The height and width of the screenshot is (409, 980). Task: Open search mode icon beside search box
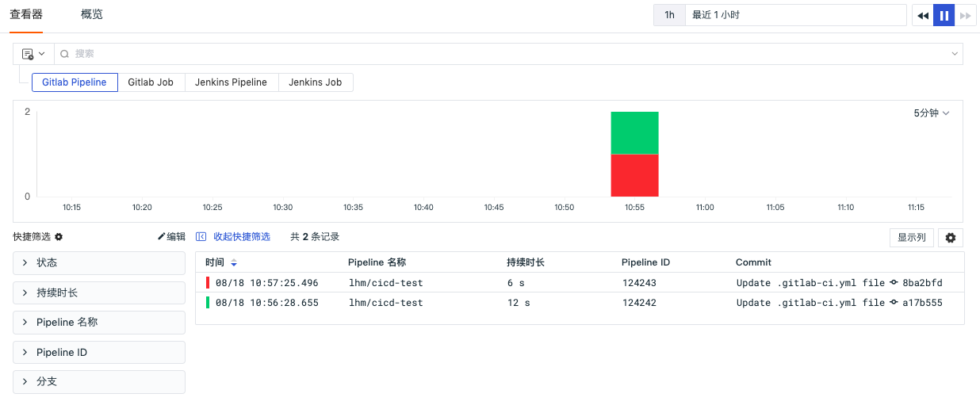[x=33, y=54]
